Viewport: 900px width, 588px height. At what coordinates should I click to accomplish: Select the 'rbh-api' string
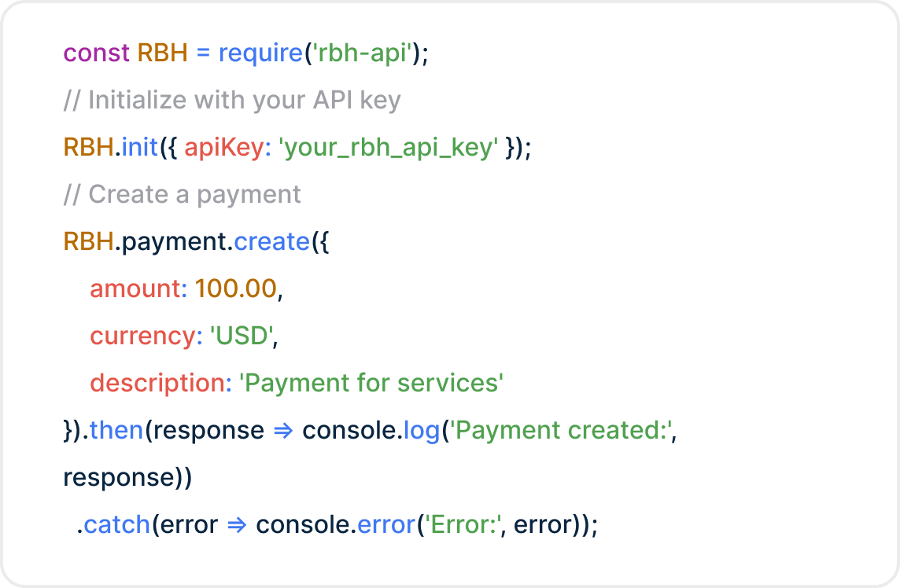coord(364,53)
